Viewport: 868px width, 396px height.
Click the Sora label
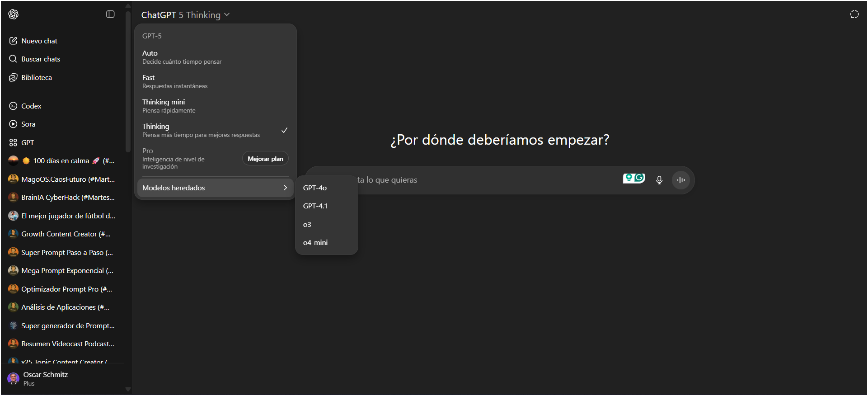28,124
